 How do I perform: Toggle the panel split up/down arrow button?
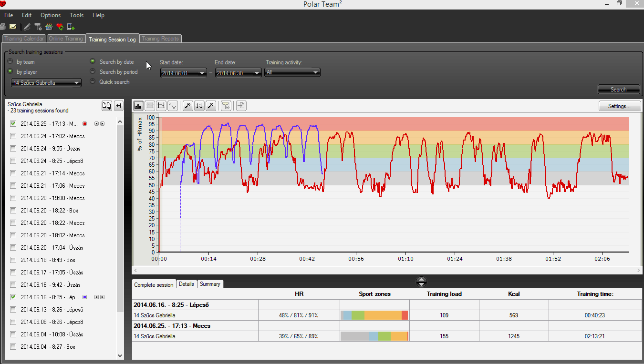(421, 282)
